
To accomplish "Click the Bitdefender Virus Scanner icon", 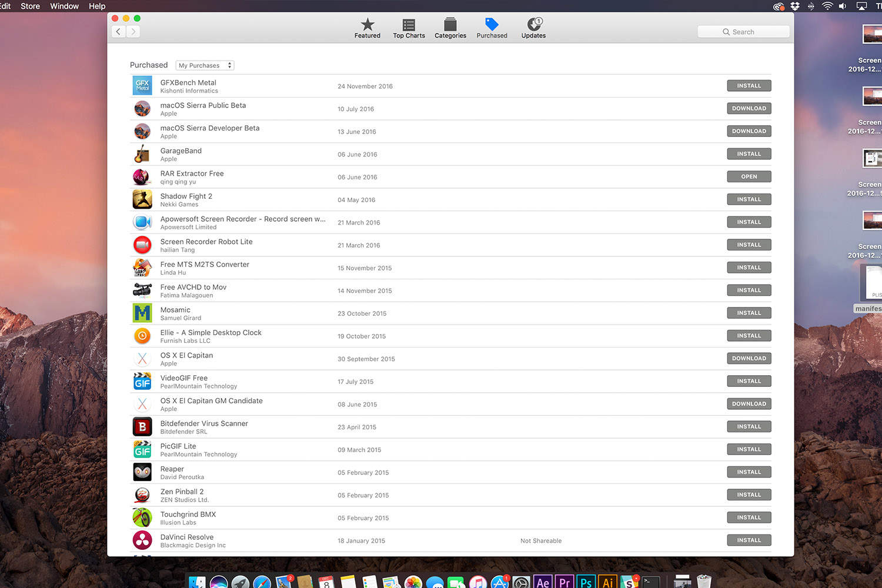I will click(x=142, y=427).
